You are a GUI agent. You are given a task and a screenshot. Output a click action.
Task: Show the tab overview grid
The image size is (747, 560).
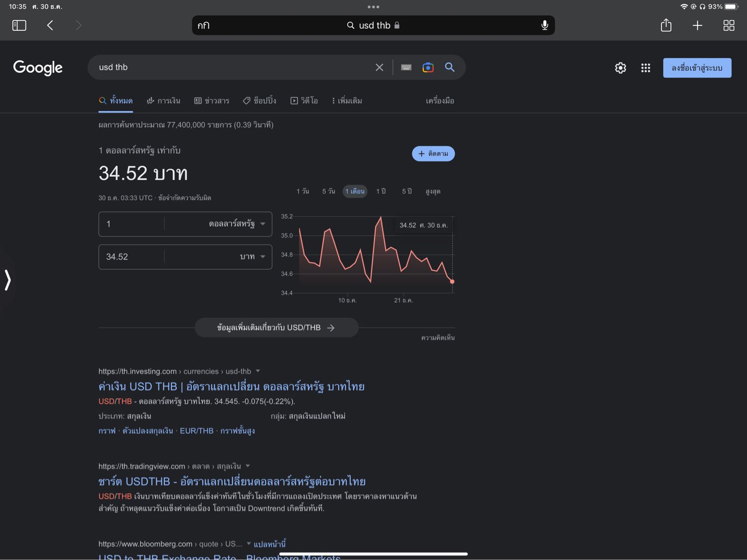point(729,25)
